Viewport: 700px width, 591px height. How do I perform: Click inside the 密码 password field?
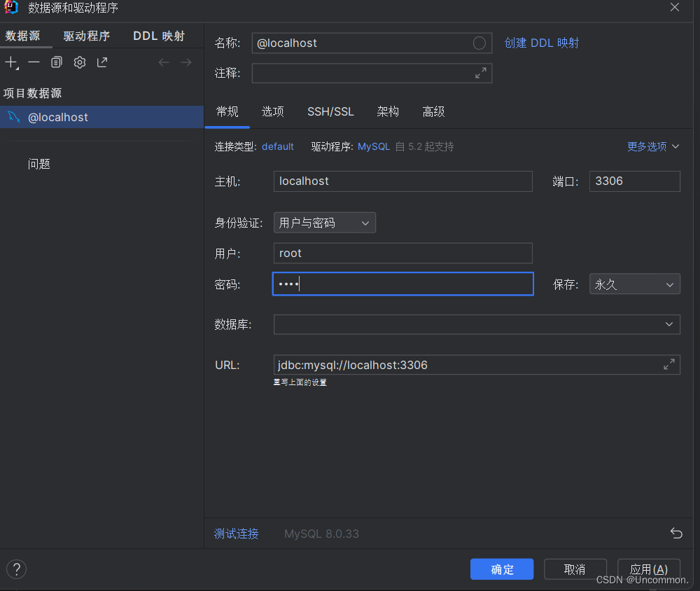coord(402,284)
